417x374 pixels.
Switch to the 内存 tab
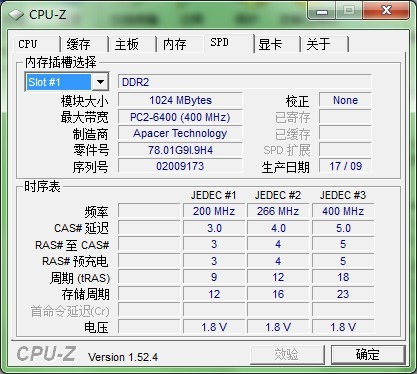point(180,44)
